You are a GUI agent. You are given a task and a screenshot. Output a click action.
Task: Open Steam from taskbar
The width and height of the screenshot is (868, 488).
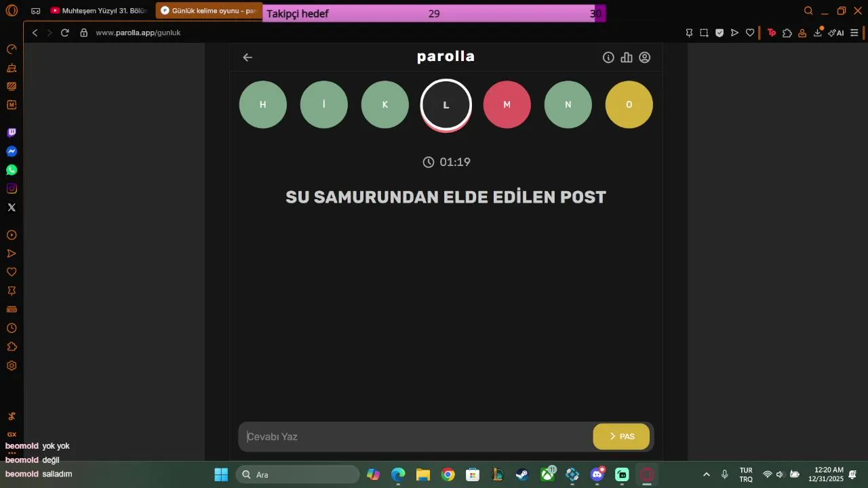[522, 474]
